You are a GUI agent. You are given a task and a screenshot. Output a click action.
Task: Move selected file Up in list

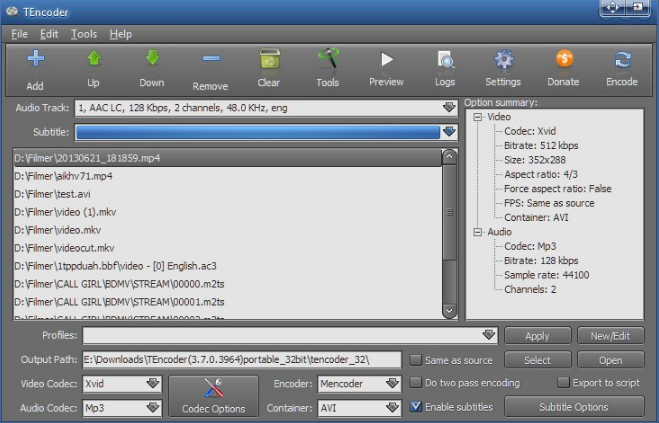click(93, 60)
